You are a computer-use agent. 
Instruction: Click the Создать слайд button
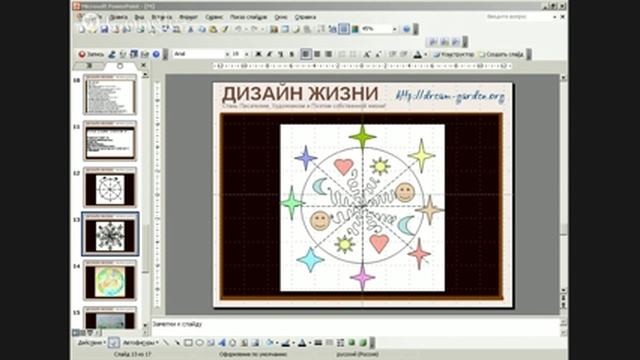click(501, 54)
